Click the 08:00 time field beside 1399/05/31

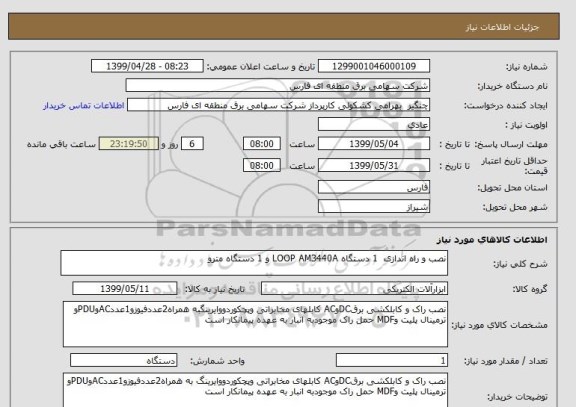(262, 166)
